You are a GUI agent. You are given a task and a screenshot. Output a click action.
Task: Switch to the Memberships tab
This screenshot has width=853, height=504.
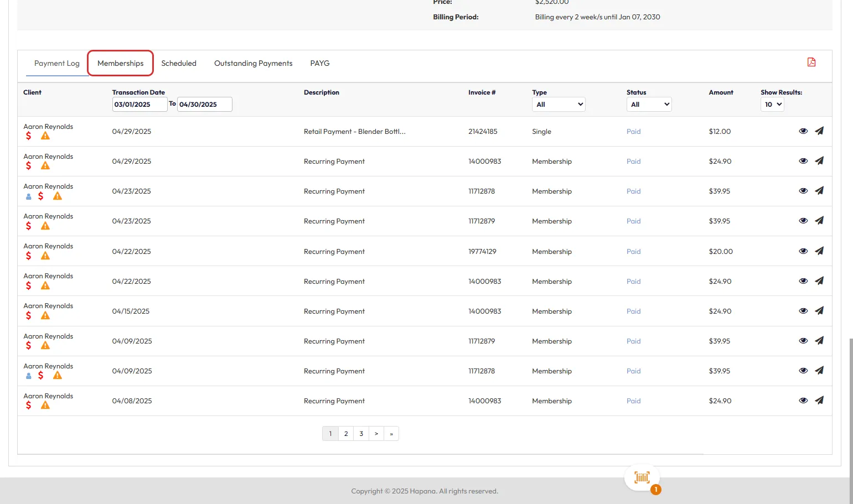[121, 64]
